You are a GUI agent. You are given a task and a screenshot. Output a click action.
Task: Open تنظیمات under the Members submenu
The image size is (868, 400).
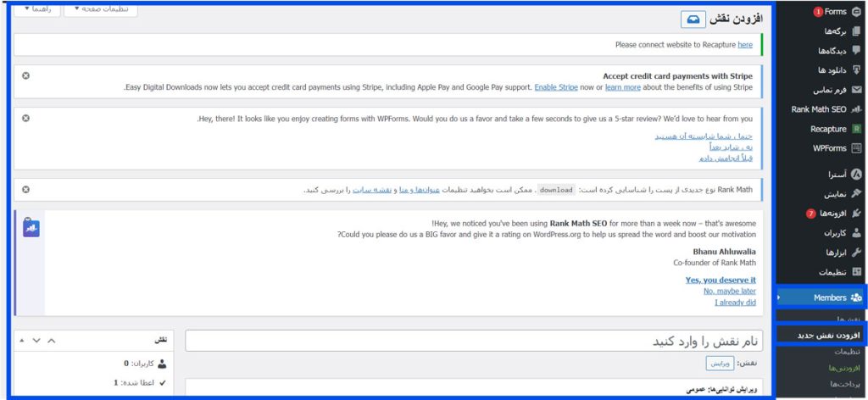pos(847,352)
